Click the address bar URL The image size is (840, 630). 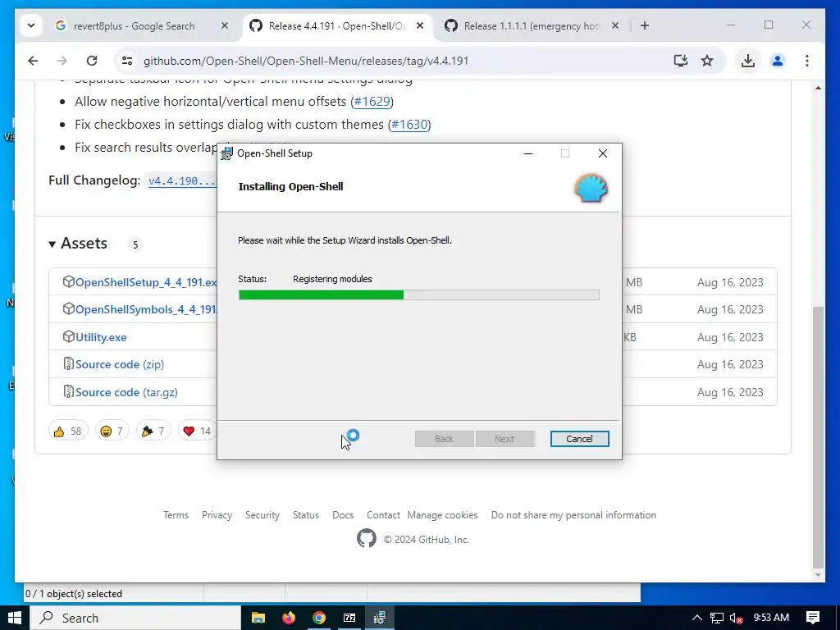(x=306, y=61)
